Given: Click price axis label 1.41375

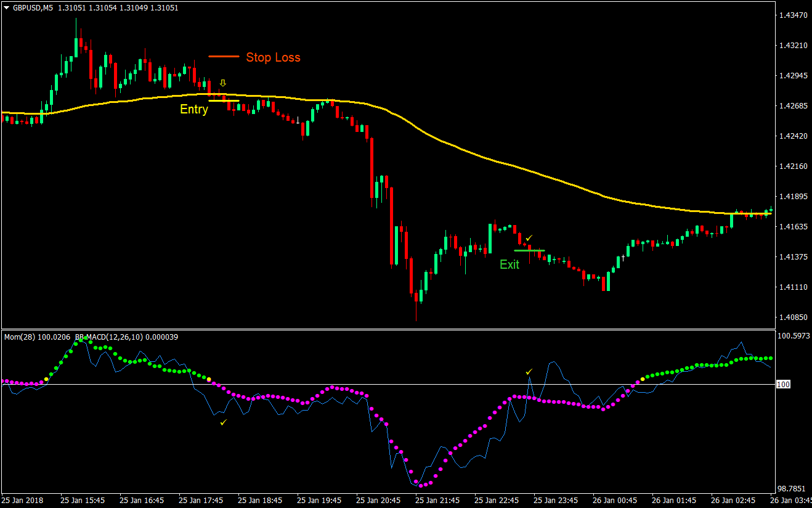Looking at the screenshot, I should point(792,257).
